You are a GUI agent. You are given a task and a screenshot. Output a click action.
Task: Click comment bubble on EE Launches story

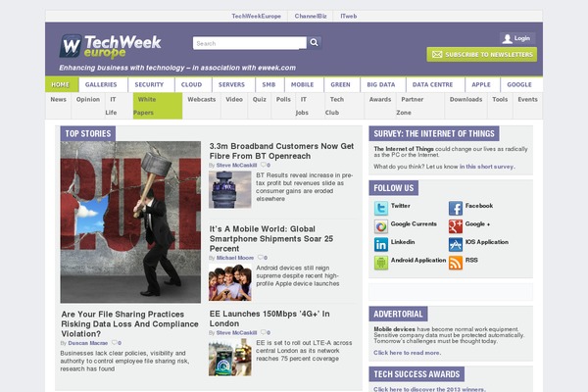point(264,332)
